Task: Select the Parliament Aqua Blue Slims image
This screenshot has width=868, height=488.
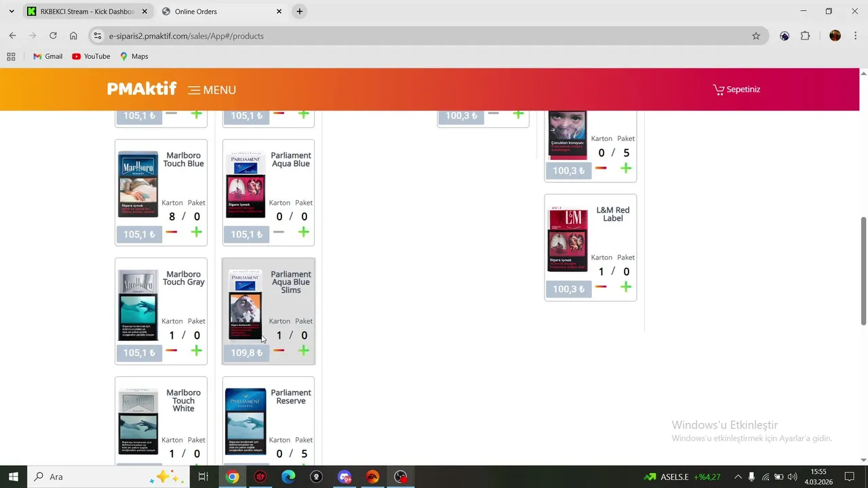Action: pos(245,304)
